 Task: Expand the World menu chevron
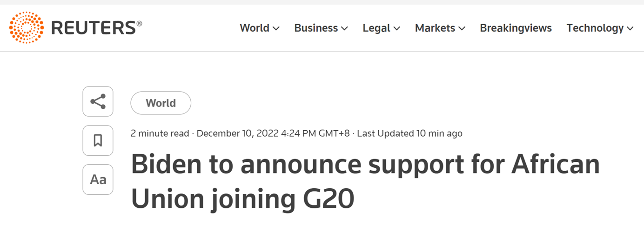[x=276, y=29]
